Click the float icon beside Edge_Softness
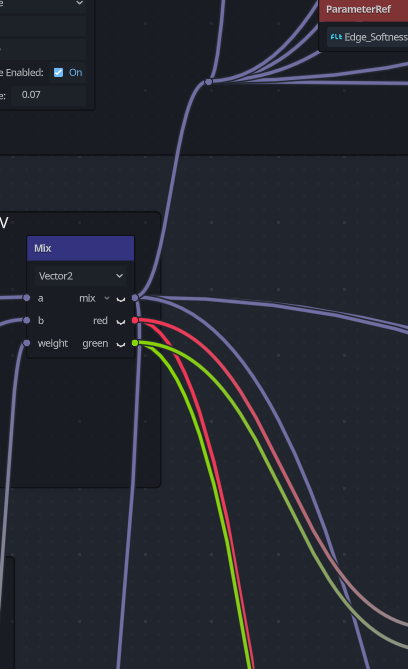 336,37
